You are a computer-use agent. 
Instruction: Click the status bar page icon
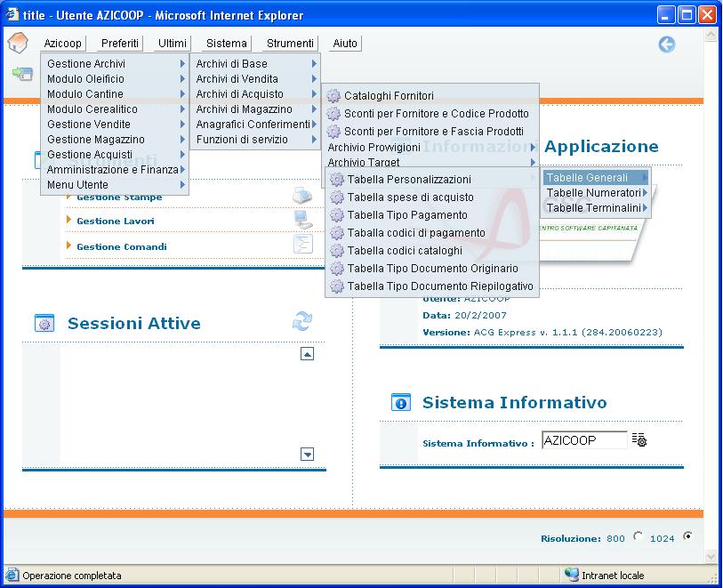coord(12,575)
